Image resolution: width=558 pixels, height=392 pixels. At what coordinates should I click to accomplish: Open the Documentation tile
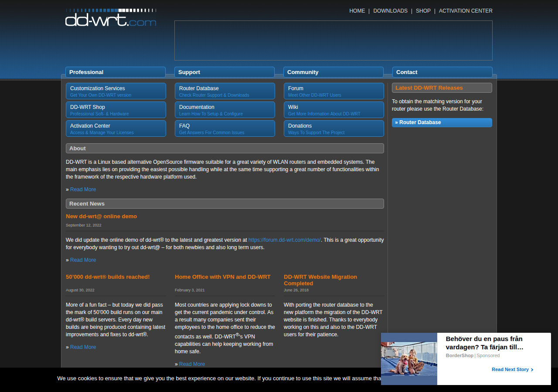[225, 110]
